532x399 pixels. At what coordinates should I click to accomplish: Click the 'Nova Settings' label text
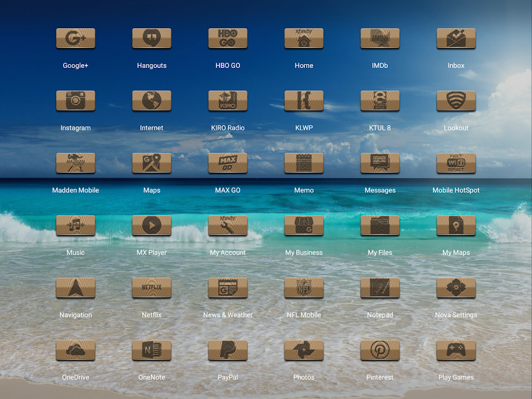coord(456,315)
